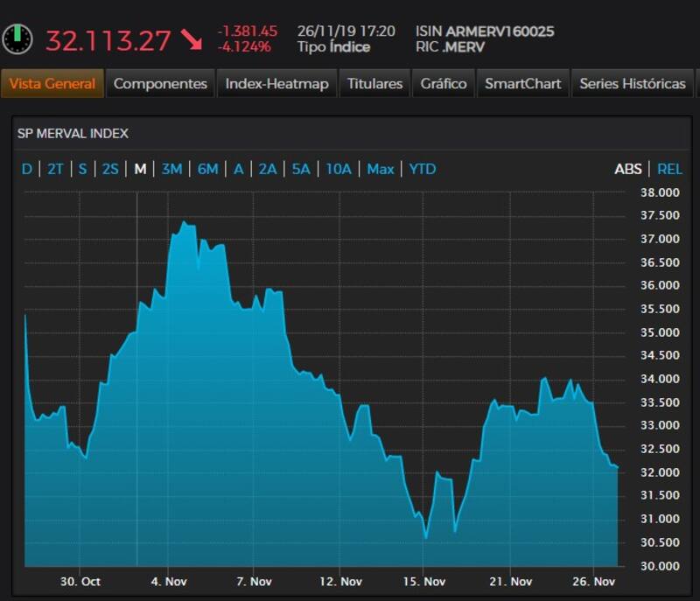This screenshot has height=601, width=700.
Task: Select the 2T time range
Action: pyautogui.click(x=55, y=169)
